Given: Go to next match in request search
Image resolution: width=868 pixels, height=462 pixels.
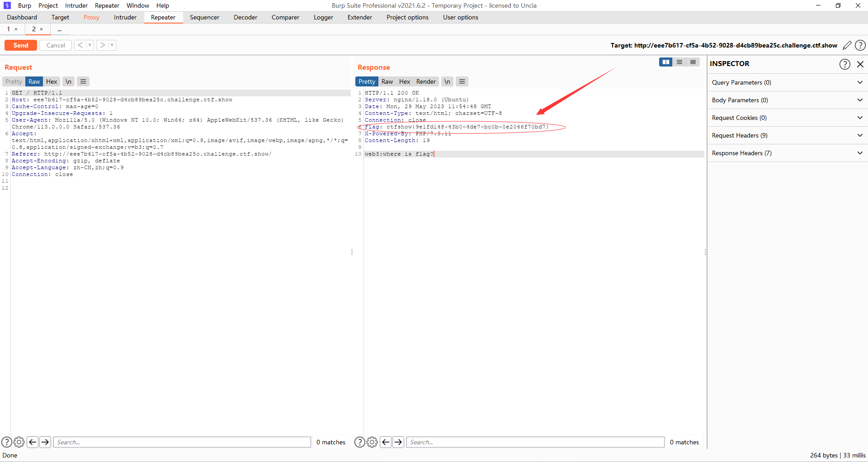Looking at the screenshot, I should 45,442.
